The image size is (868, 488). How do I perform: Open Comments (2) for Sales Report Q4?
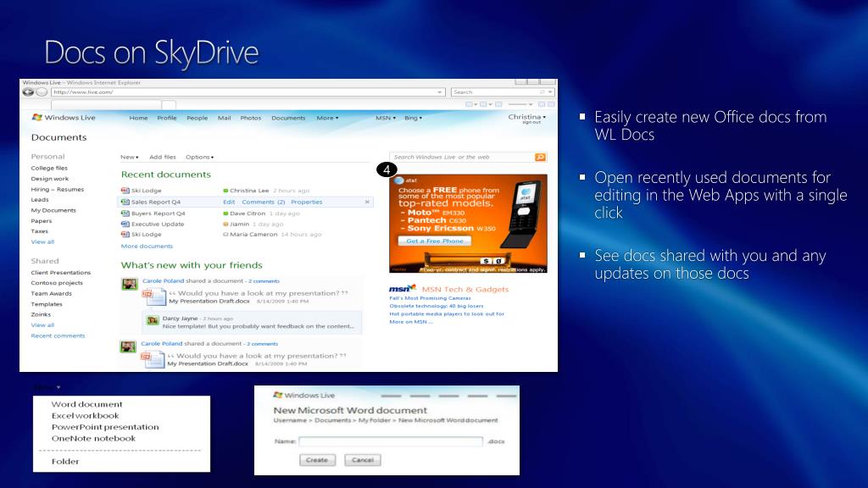pyautogui.click(x=264, y=202)
